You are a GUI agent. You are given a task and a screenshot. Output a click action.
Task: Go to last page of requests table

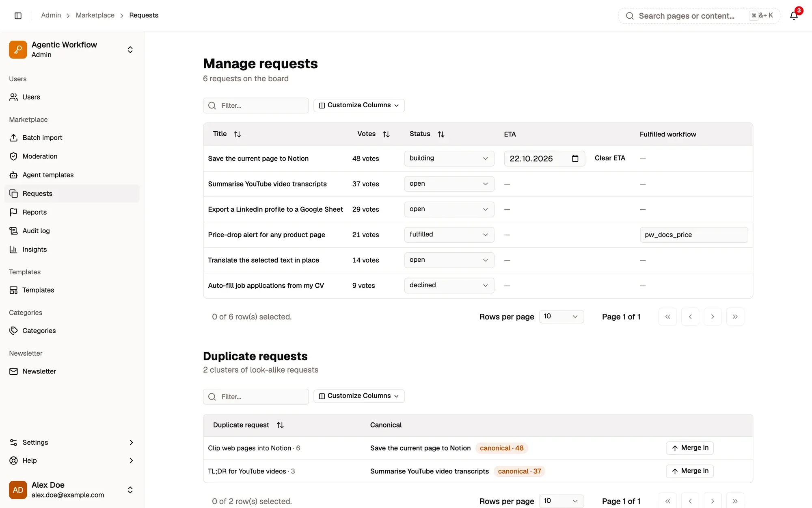(x=735, y=317)
